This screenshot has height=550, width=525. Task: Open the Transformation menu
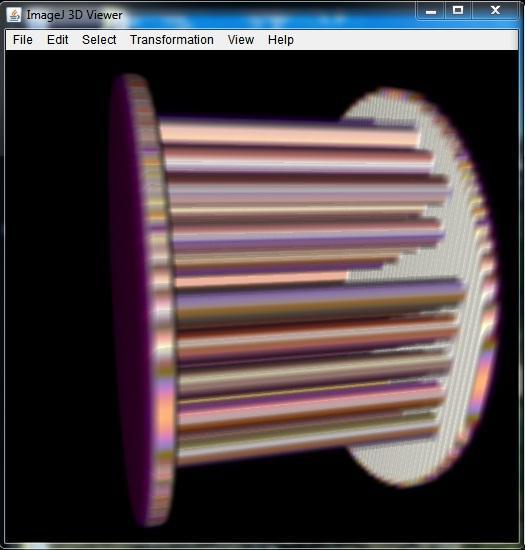pyautogui.click(x=171, y=40)
